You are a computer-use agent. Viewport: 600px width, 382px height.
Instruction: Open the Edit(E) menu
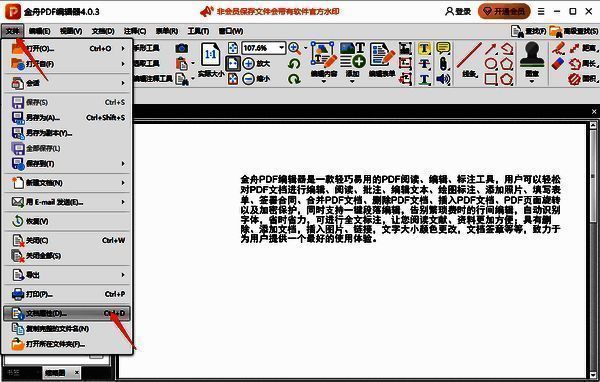pos(39,31)
